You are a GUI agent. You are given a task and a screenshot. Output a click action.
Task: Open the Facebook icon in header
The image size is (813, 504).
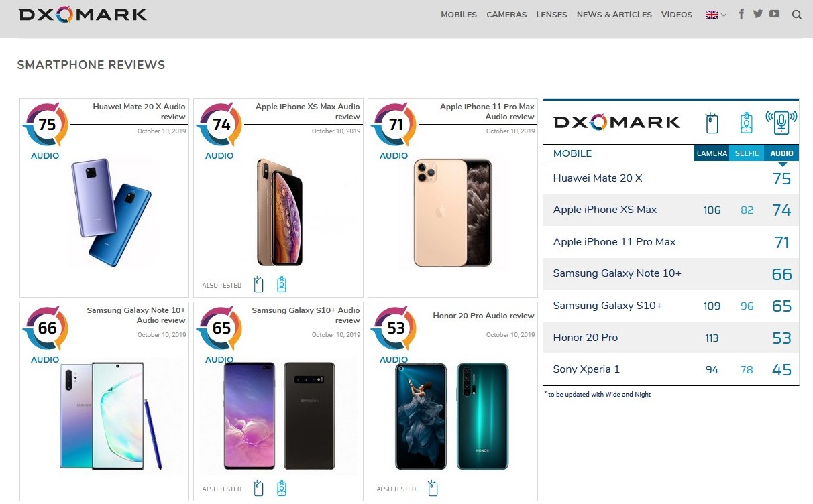741,14
